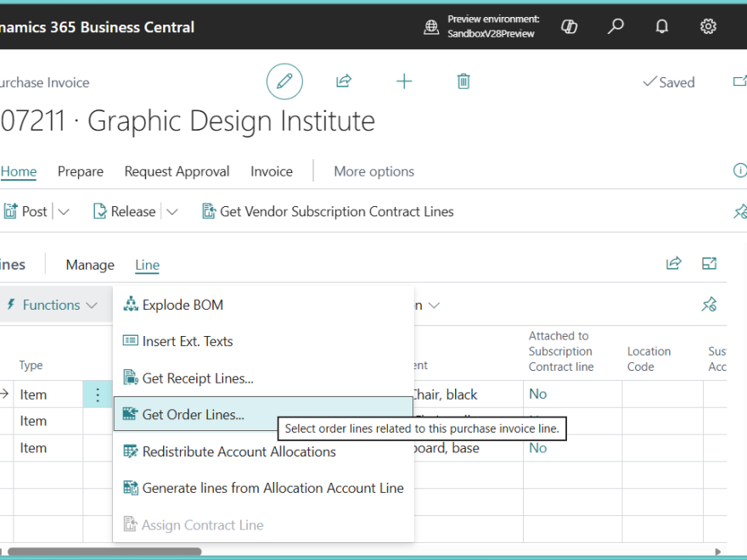Choose Explode BOM from the menu

(183, 305)
